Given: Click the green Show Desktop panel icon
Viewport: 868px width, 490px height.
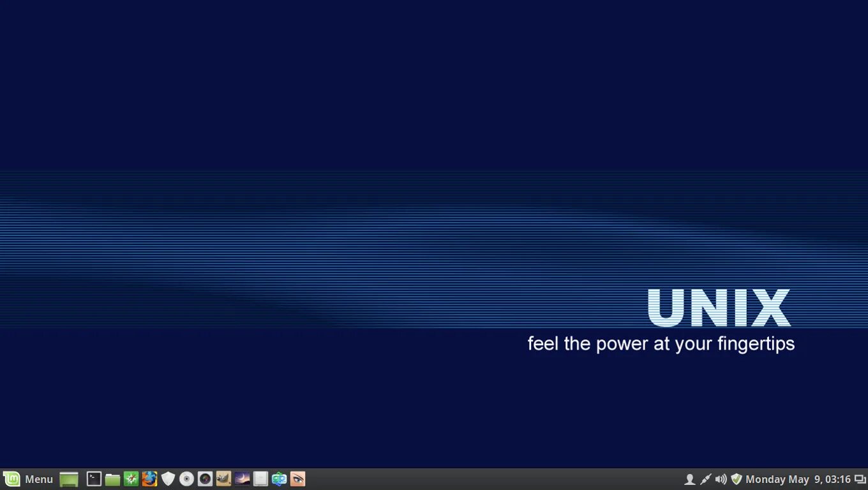Looking at the screenshot, I should point(69,479).
